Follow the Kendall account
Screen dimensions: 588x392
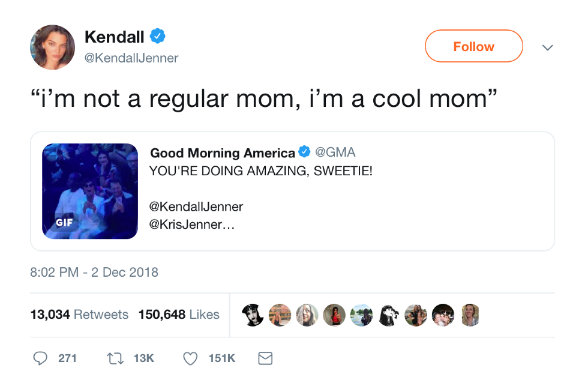click(x=473, y=46)
